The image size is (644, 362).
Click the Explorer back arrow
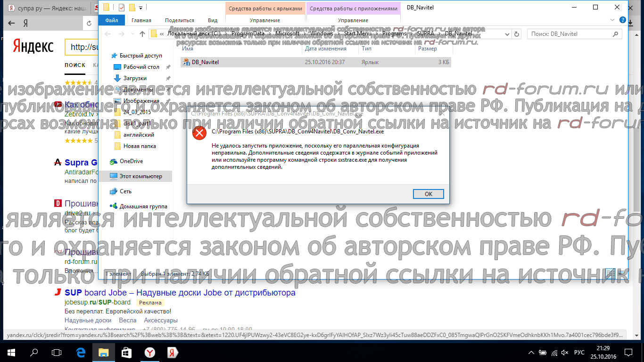[108, 34]
